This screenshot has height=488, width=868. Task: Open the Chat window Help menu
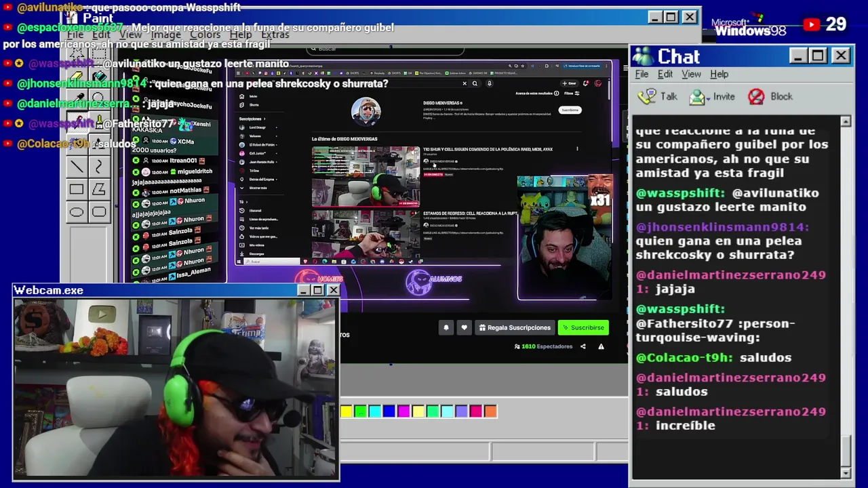point(719,74)
